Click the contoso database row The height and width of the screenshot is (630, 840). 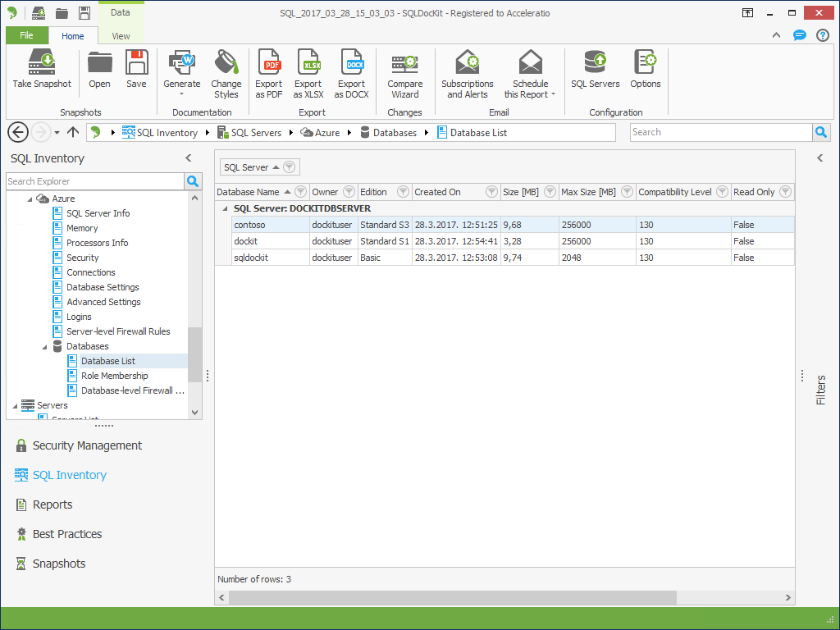(513, 225)
